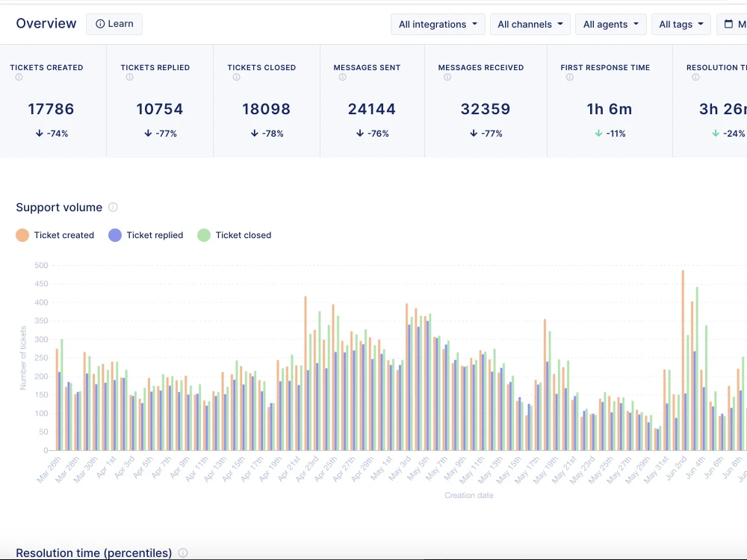Click info icon under Messages Received
Screen dimensions: 747x560
(x=447, y=77)
